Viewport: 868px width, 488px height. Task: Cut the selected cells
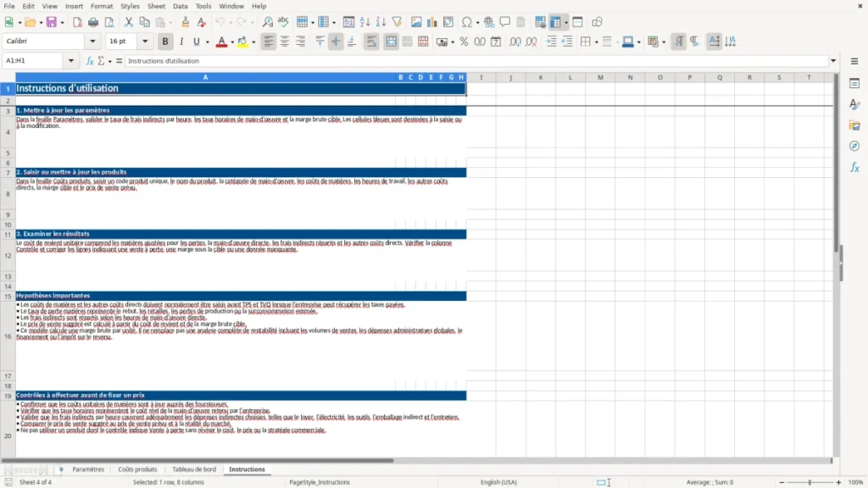click(x=129, y=22)
